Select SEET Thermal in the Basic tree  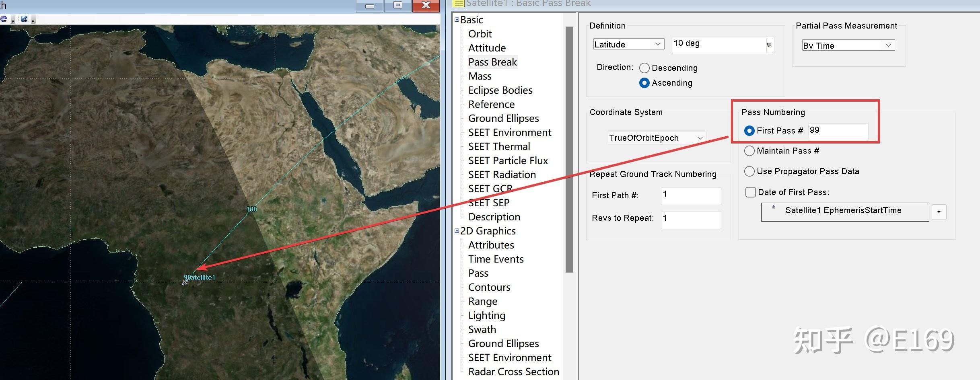499,146
